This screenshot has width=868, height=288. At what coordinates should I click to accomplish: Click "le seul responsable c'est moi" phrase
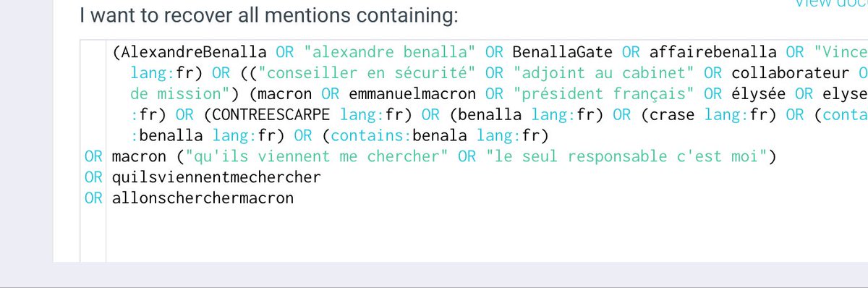pos(618,156)
